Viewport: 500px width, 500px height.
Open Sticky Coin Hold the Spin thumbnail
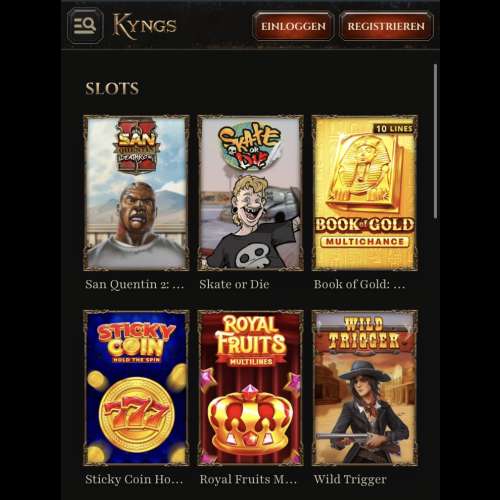(136, 388)
